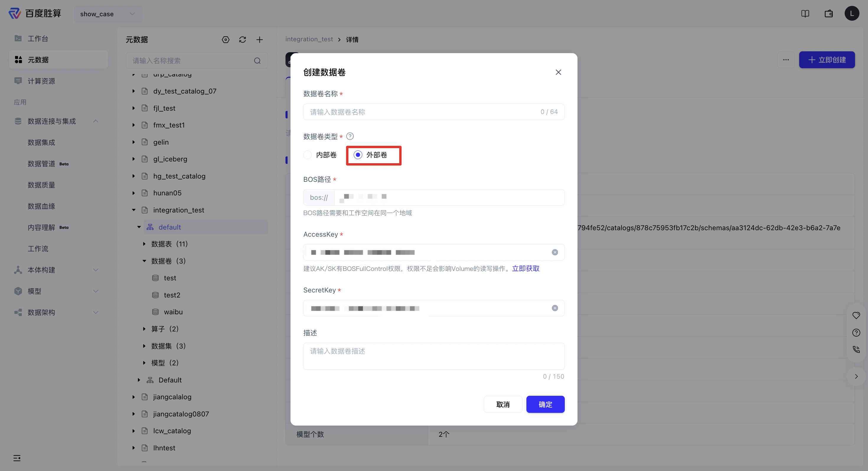
Task: Click the help question icon beside 数据卷类型
Action: 350,136
